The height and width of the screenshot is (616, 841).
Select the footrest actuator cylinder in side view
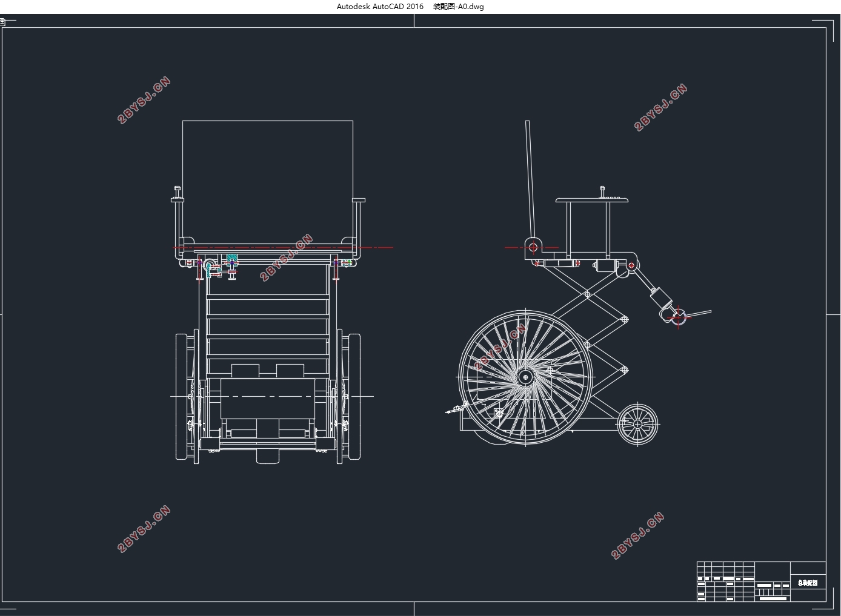pos(660,298)
